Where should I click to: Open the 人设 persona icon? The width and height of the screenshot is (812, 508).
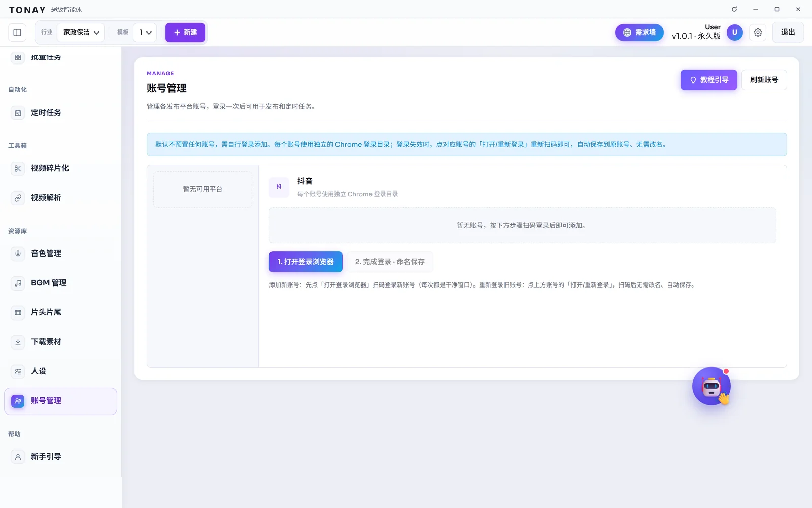[18, 371]
